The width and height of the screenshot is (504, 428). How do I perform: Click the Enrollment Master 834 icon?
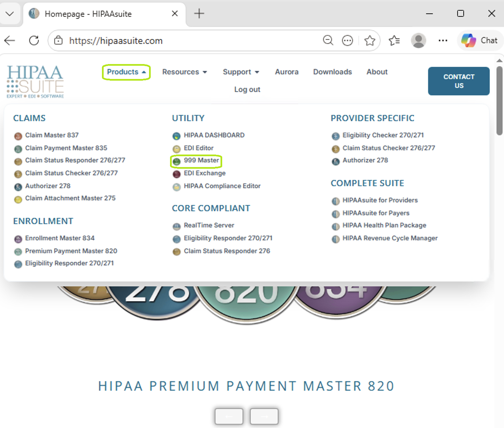pyautogui.click(x=18, y=239)
